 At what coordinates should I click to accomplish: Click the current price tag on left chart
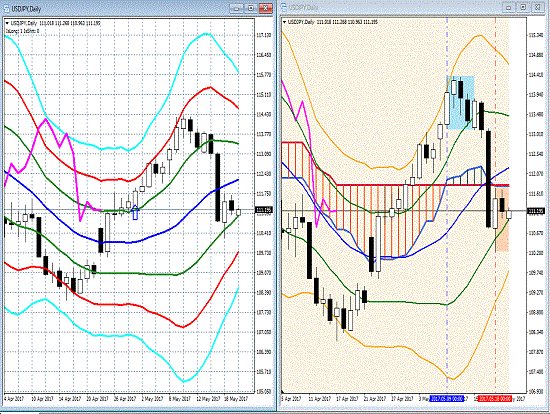[x=263, y=210]
